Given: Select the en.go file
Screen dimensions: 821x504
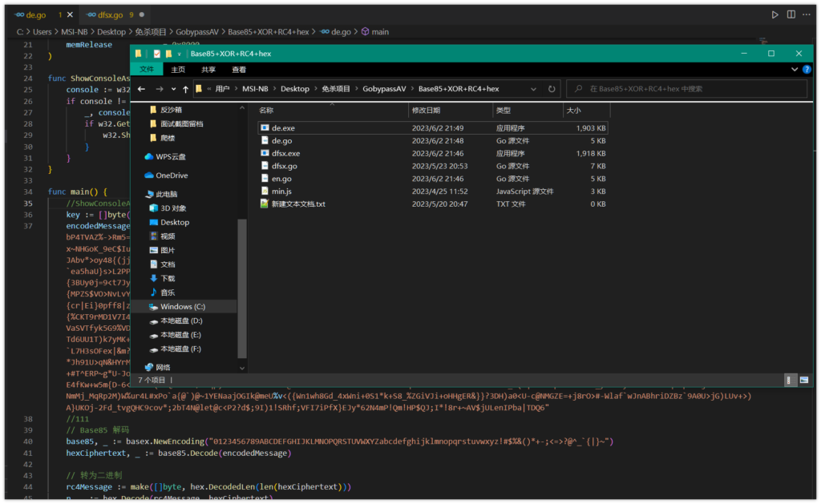Looking at the screenshot, I should pyautogui.click(x=432, y=179).
